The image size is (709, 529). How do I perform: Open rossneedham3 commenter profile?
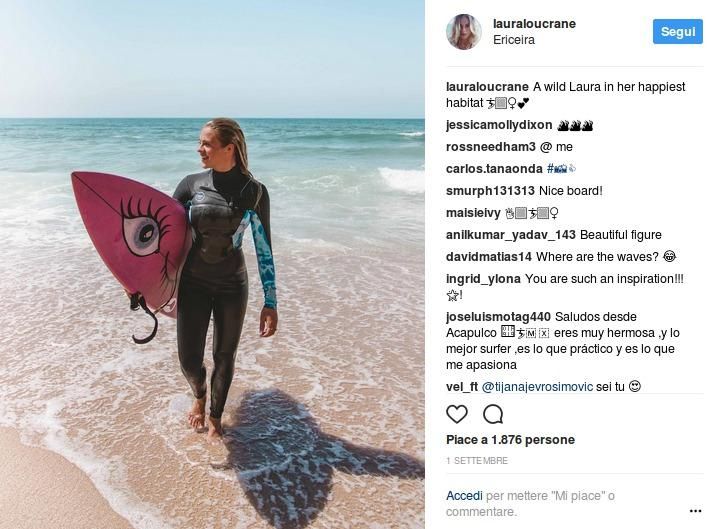(490, 147)
